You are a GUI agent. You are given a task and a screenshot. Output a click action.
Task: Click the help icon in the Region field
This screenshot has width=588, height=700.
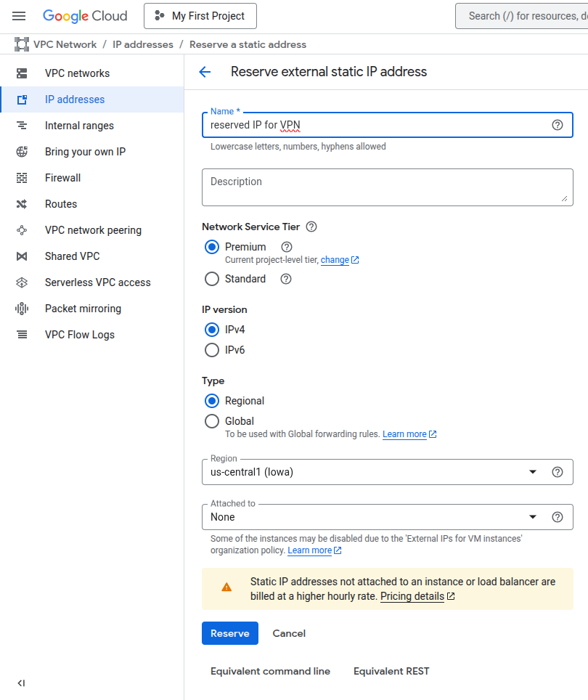click(x=557, y=472)
